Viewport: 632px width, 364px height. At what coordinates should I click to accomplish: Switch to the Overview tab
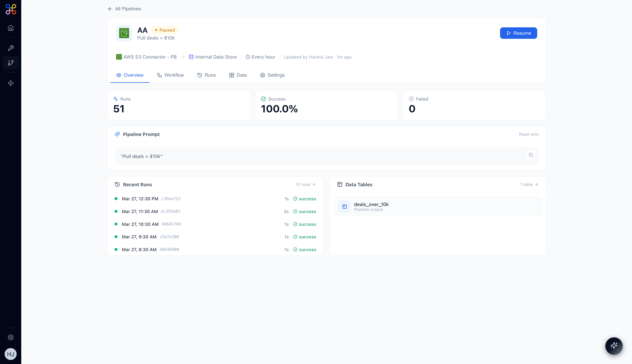[130, 75]
